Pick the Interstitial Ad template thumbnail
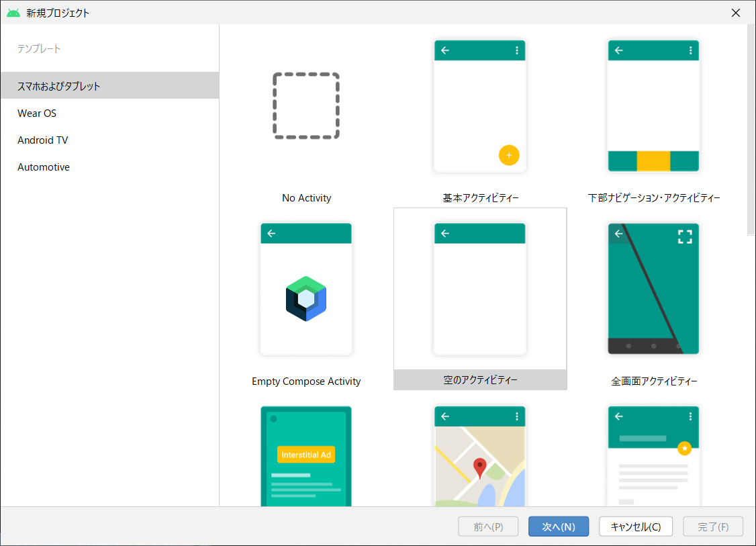 point(306,456)
